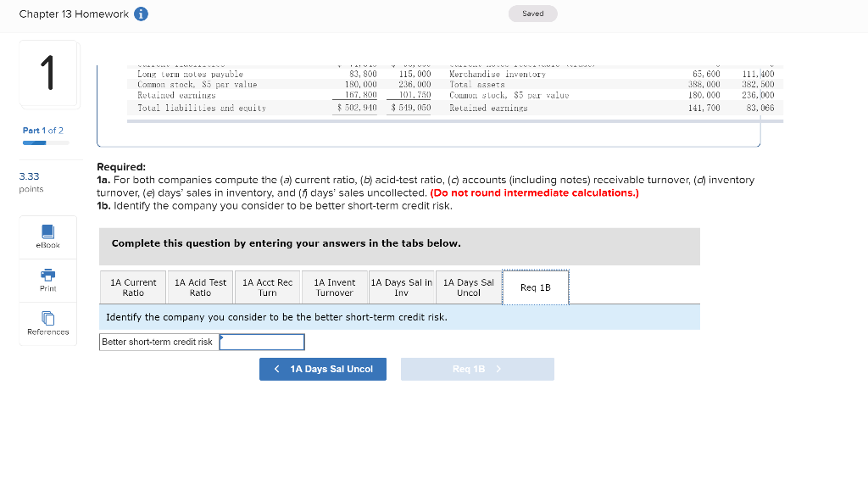Click the 3.33 points value
The height and width of the screenshot is (496, 868).
[x=30, y=176]
